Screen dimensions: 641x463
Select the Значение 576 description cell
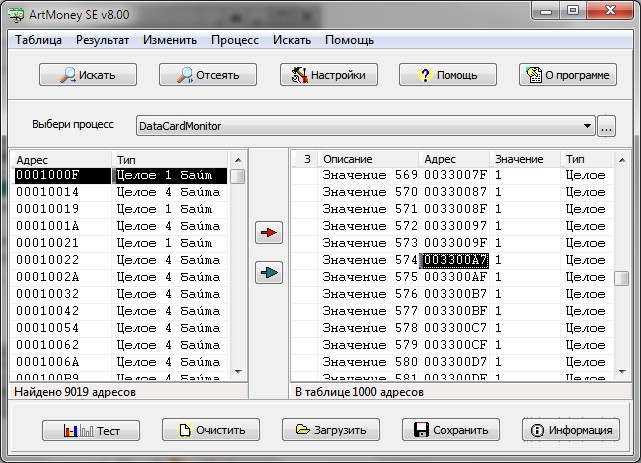[370, 294]
